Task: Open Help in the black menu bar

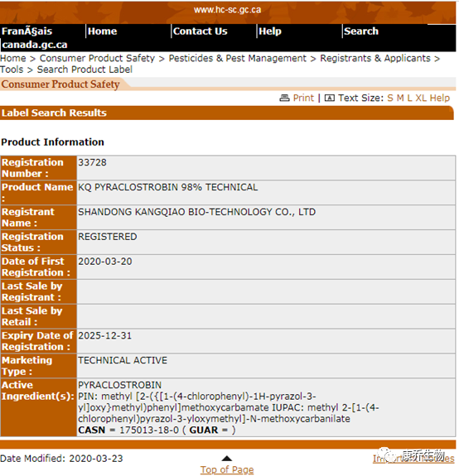Action: (x=270, y=31)
